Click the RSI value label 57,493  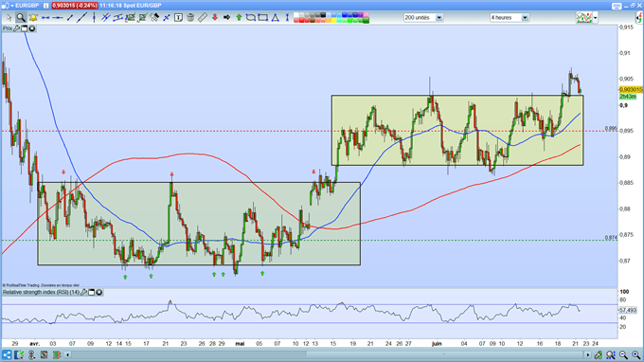click(628, 310)
